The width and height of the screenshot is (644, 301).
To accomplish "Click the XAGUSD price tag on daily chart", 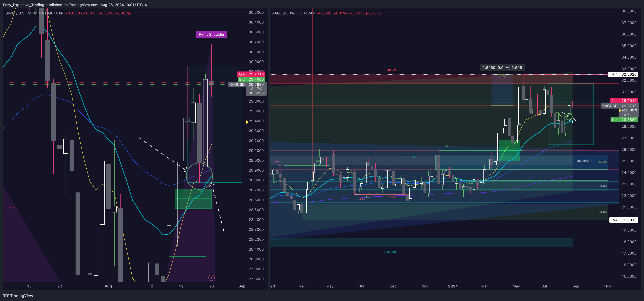I will [237, 85].
